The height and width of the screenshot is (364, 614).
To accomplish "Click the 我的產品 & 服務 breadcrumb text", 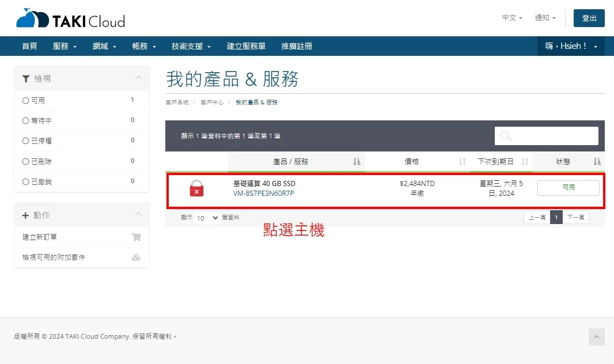I will click(x=256, y=102).
